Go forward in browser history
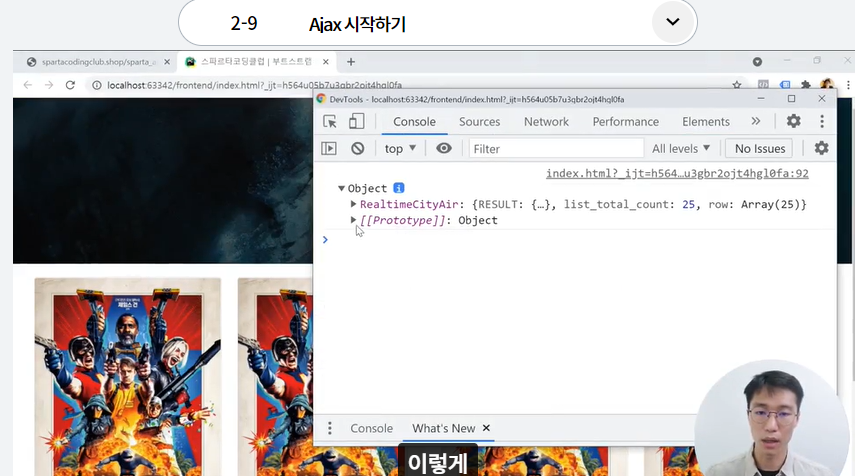 click(49, 85)
